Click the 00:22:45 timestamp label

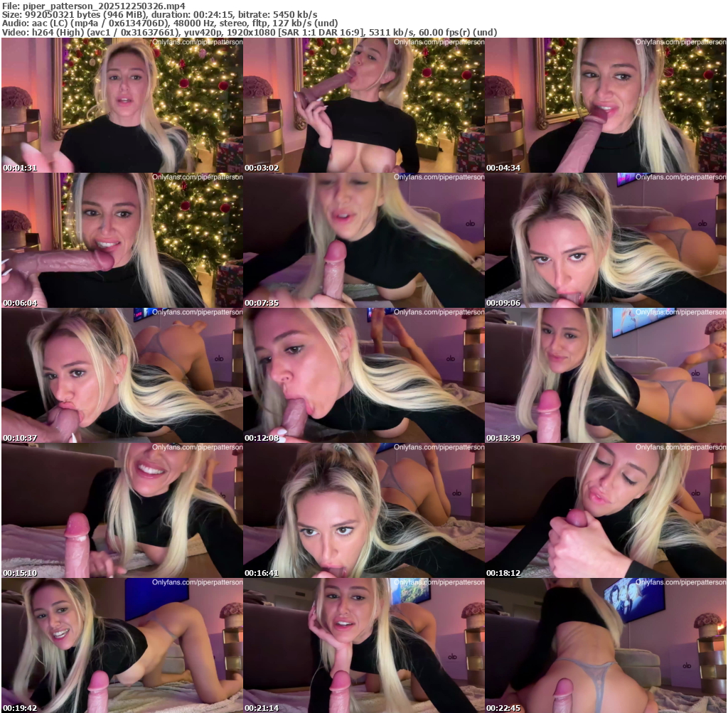503,708
